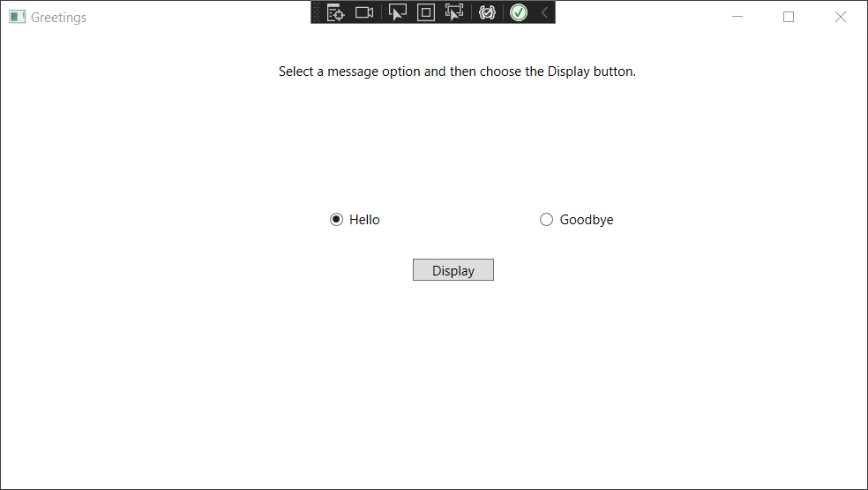The width and height of the screenshot is (868, 490).
Task: Open Go to Live Visual Tree
Action: 335,12
